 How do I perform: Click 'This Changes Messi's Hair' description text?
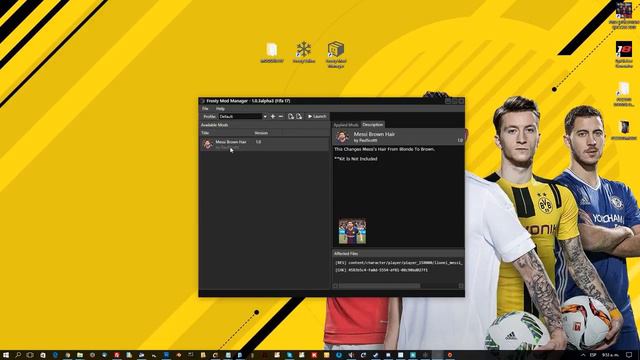tap(384, 149)
